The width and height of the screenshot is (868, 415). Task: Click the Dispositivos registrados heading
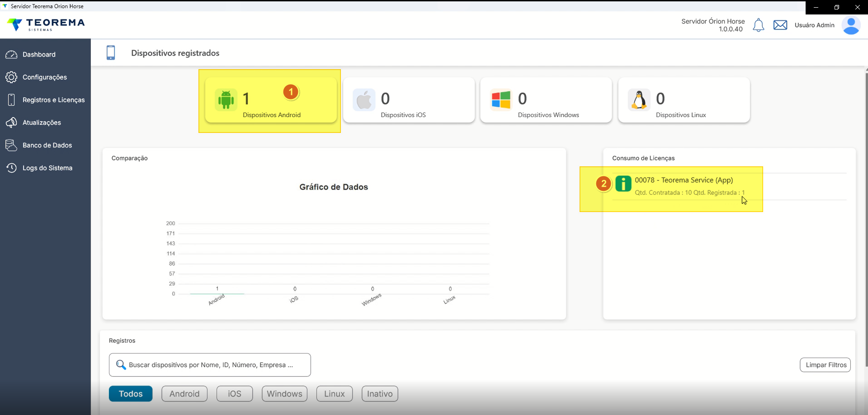175,53
